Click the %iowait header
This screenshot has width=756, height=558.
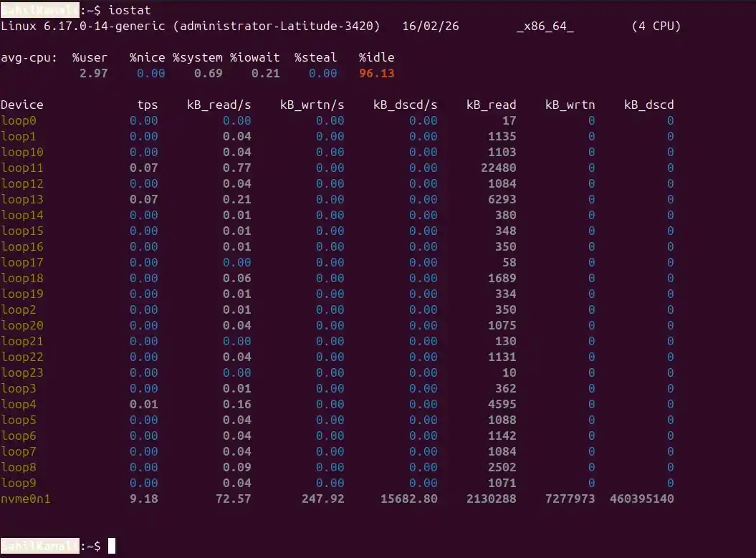(254, 57)
